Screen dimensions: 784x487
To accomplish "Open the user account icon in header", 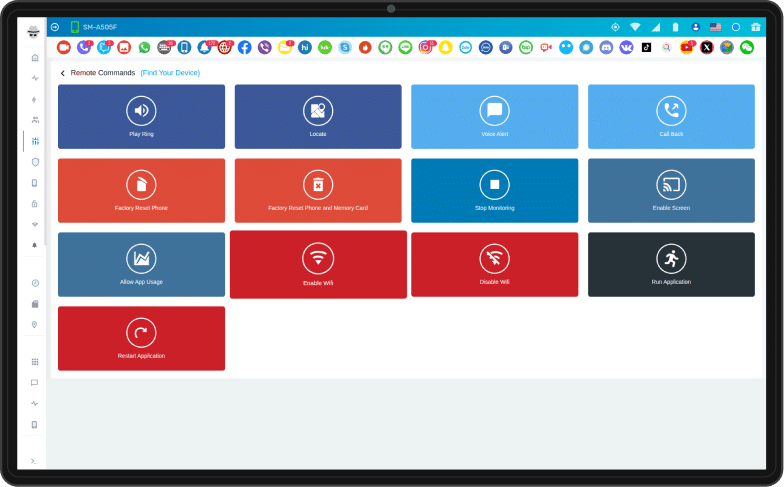I will tap(696, 27).
